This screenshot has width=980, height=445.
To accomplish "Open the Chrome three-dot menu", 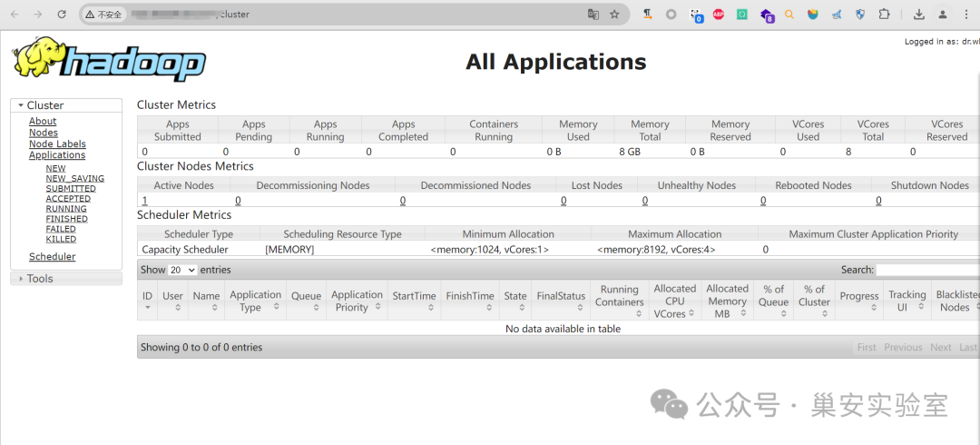I will pos(966,15).
